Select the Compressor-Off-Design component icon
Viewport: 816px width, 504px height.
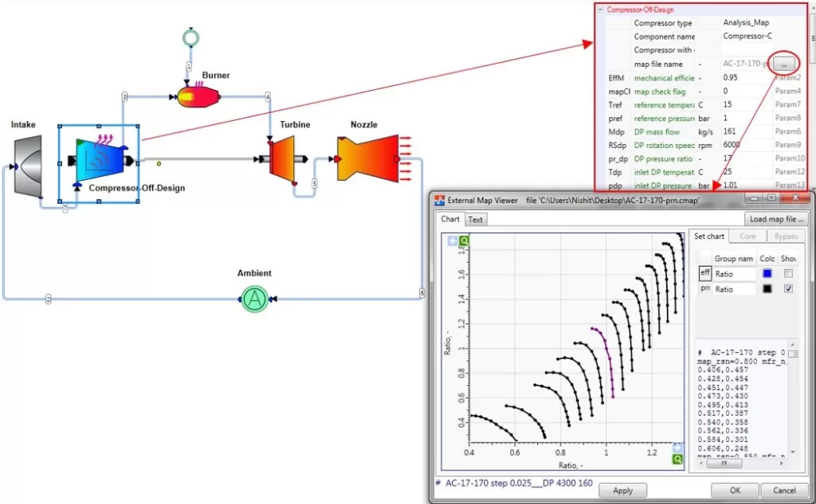(x=101, y=162)
